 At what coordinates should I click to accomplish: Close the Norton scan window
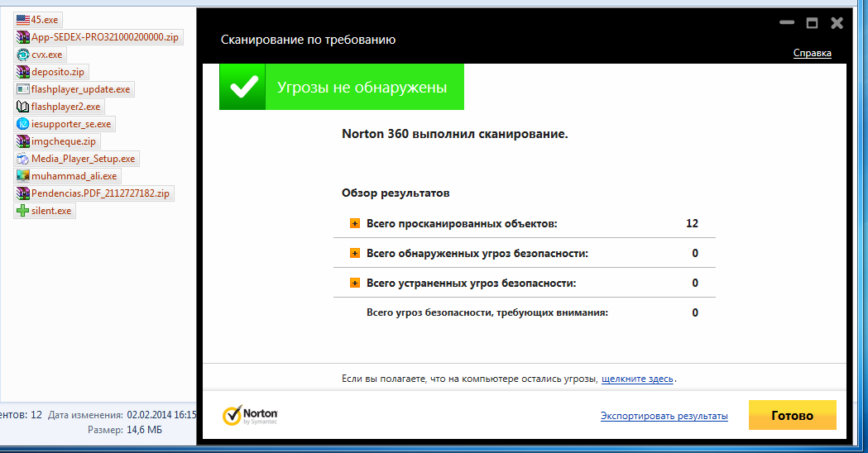(x=837, y=22)
